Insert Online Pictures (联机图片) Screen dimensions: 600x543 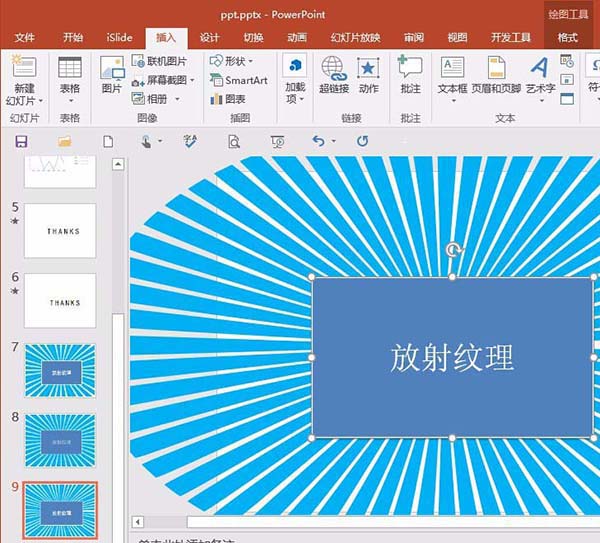point(159,61)
